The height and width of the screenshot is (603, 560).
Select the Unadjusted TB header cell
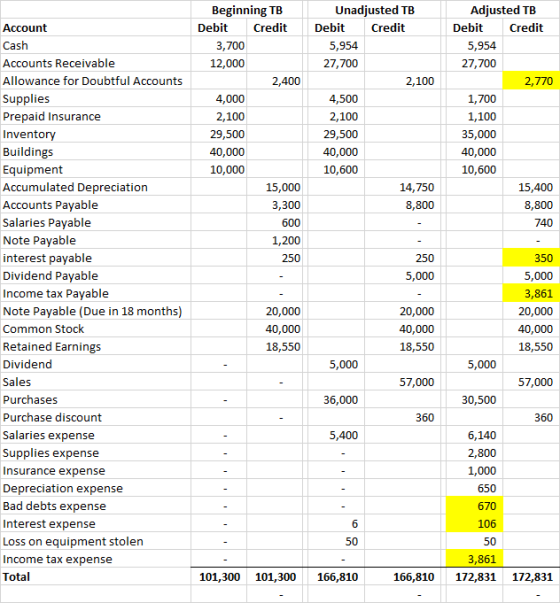(374, 10)
